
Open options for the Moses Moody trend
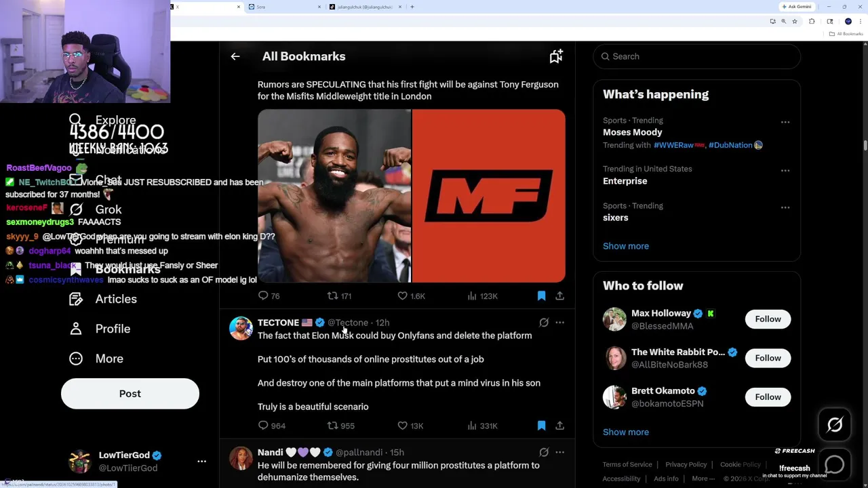click(x=785, y=122)
